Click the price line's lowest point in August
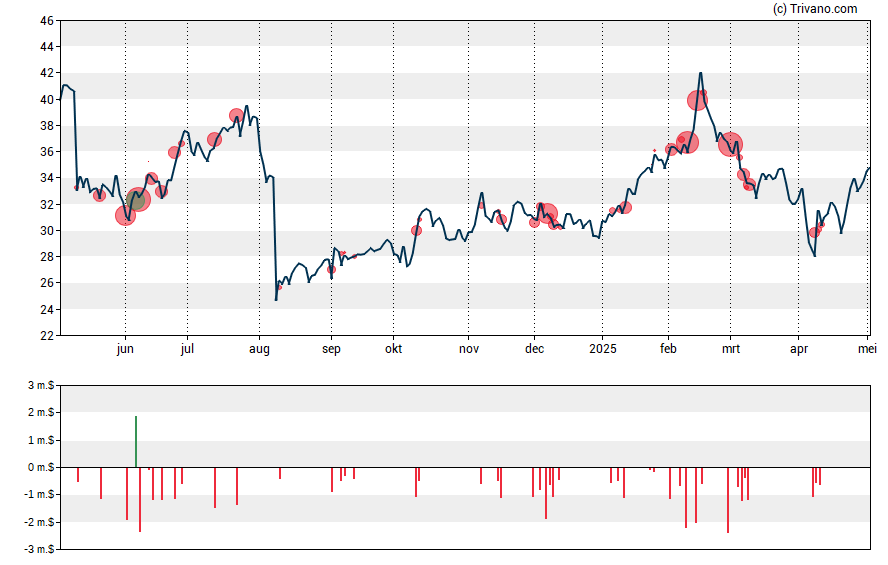The width and height of the screenshot is (888, 565). [x=276, y=299]
